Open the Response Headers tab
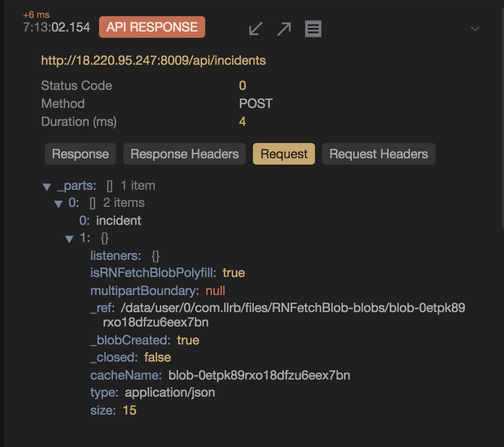This screenshot has height=447, width=504. click(x=184, y=154)
